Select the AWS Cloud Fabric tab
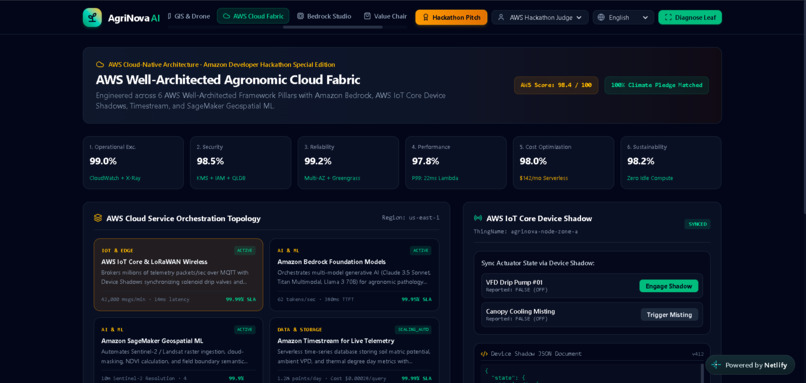This screenshot has width=806, height=383. coord(253,16)
